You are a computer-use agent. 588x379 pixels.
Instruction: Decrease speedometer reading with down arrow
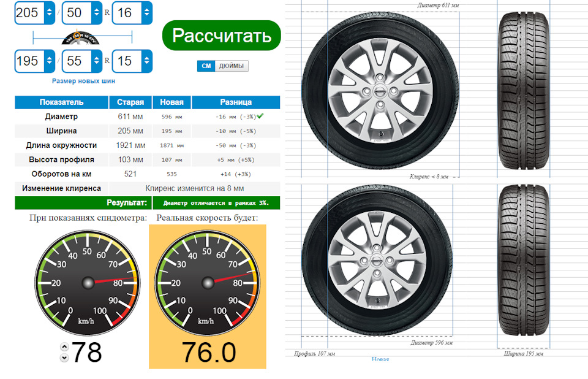(x=64, y=358)
